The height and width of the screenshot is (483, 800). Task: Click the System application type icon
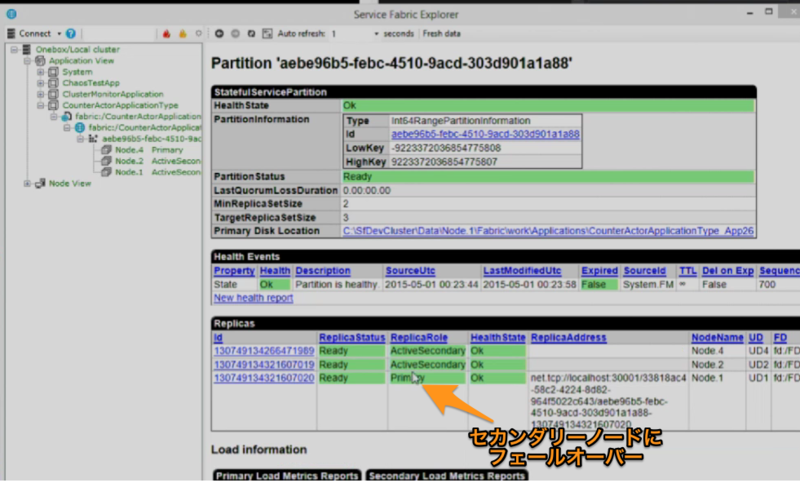53,72
